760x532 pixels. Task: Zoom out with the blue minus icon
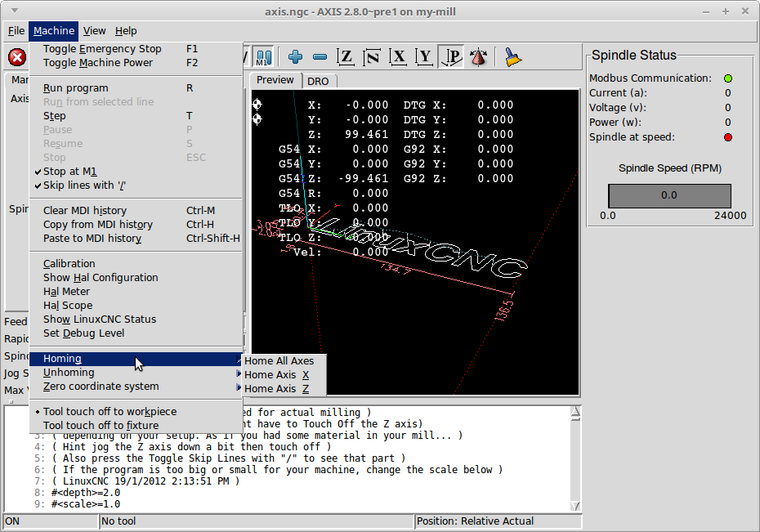click(320, 57)
